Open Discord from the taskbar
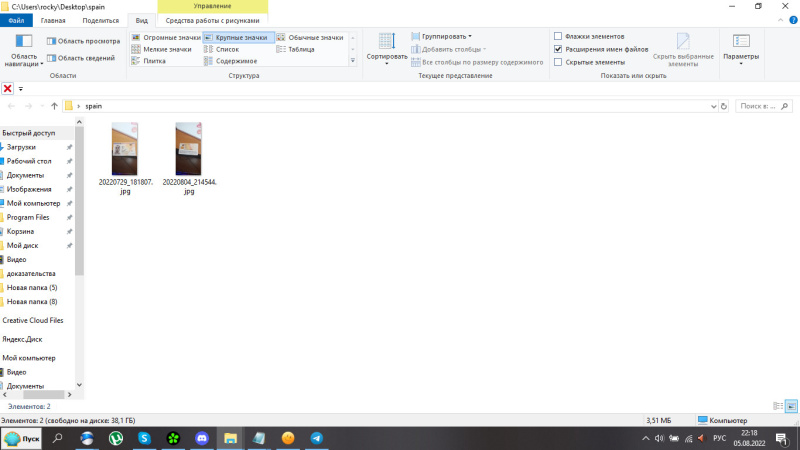The width and height of the screenshot is (800, 450). coord(202,438)
